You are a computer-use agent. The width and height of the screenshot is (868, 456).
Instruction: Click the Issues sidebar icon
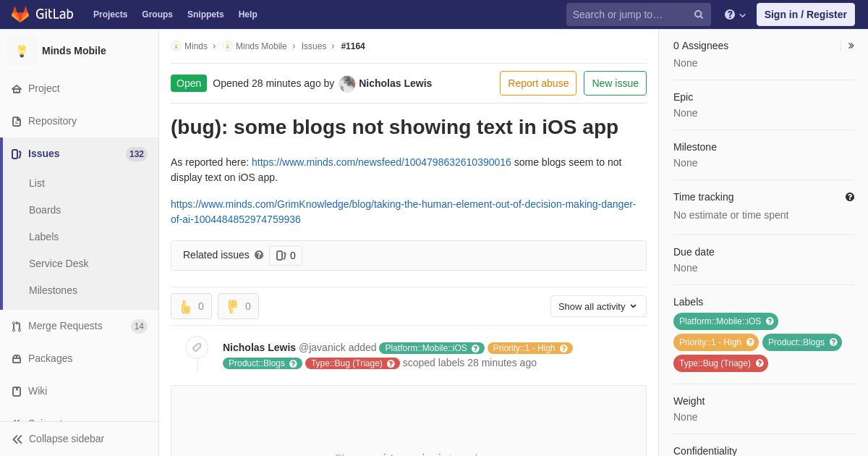point(17,154)
